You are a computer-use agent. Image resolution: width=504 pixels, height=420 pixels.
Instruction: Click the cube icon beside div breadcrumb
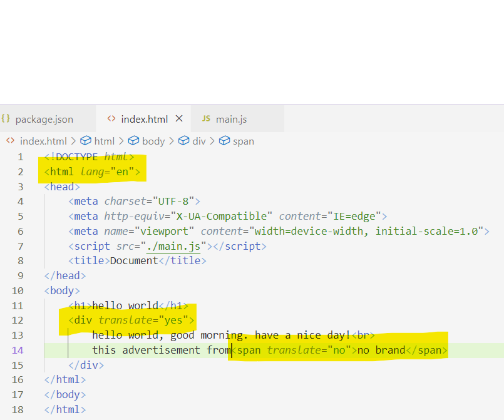[x=183, y=140]
